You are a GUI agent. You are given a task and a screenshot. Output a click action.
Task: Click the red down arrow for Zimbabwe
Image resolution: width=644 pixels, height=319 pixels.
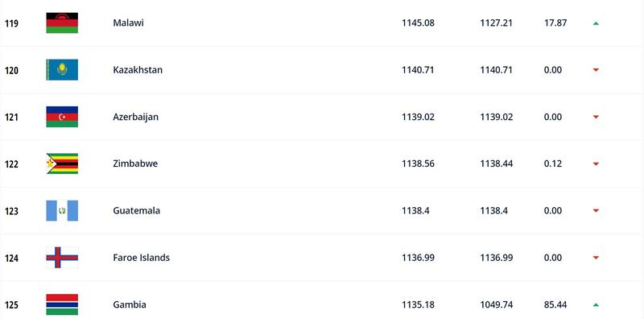tap(596, 164)
